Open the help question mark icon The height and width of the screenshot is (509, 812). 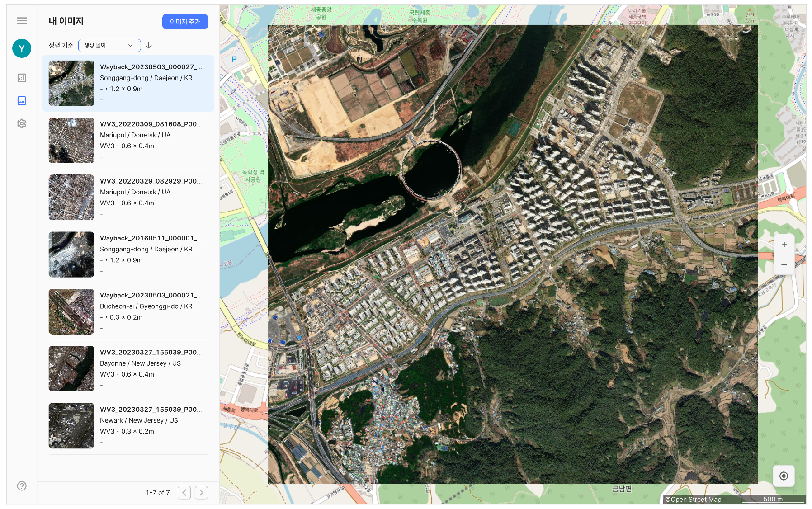(x=22, y=486)
